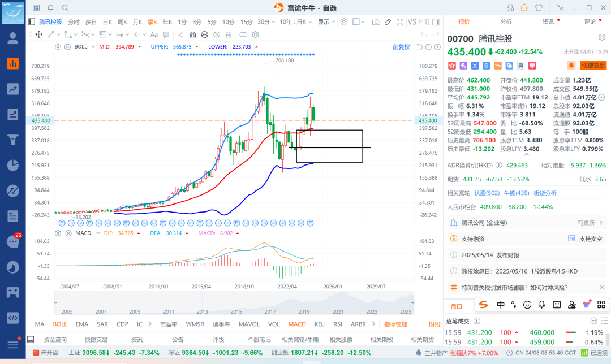Open the messages sidebar icon with 26 badge
Viewport: 611px width, 364px height.
pyautogui.click(x=13, y=241)
